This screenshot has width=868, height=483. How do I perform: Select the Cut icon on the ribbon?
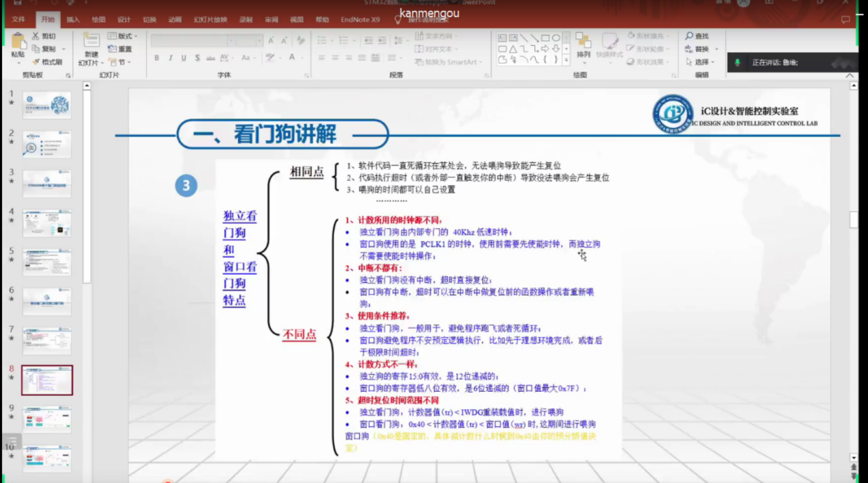tap(35, 36)
